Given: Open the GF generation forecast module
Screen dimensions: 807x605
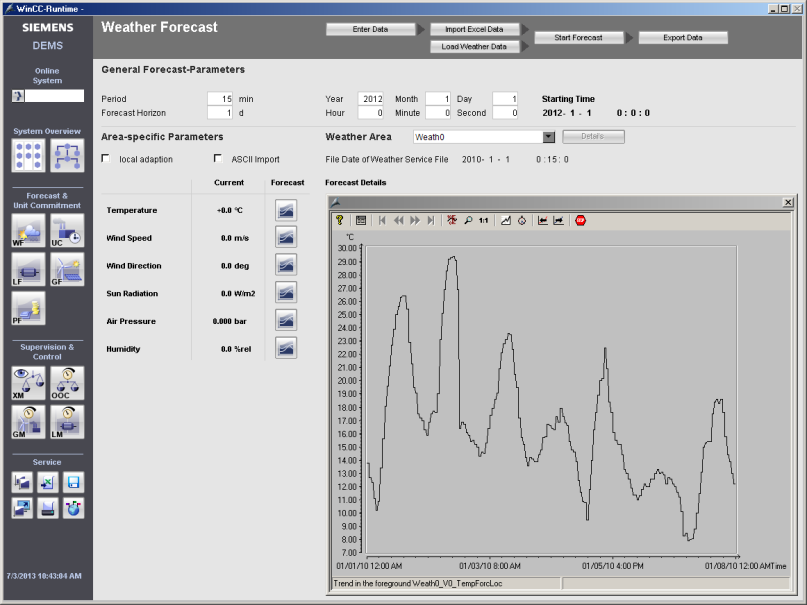Looking at the screenshot, I should point(67,269).
